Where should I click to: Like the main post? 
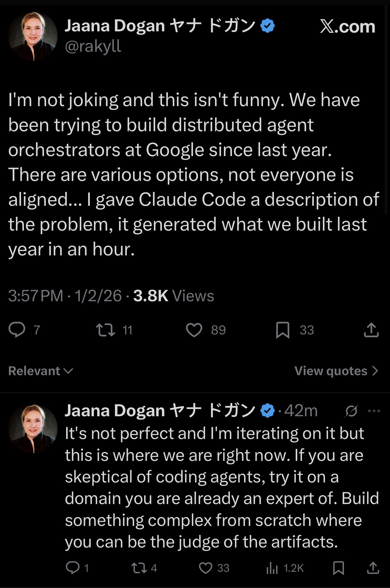tap(194, 330)
